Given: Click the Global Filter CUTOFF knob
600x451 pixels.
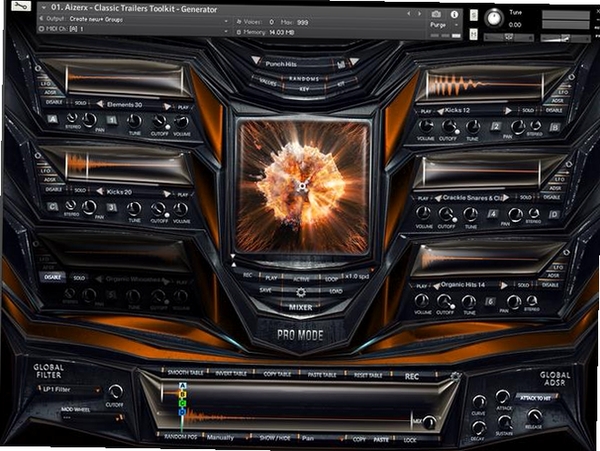Looking at the screenshot, I should click(115, 392).
